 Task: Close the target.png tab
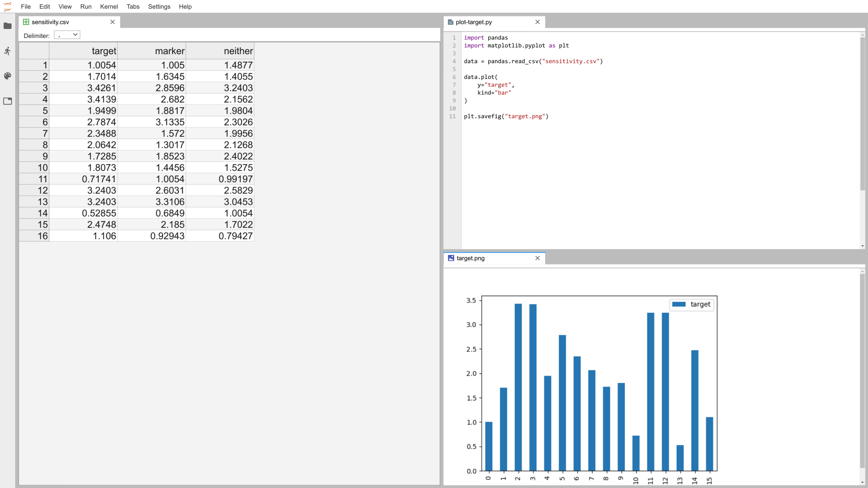tap(537, 258)
